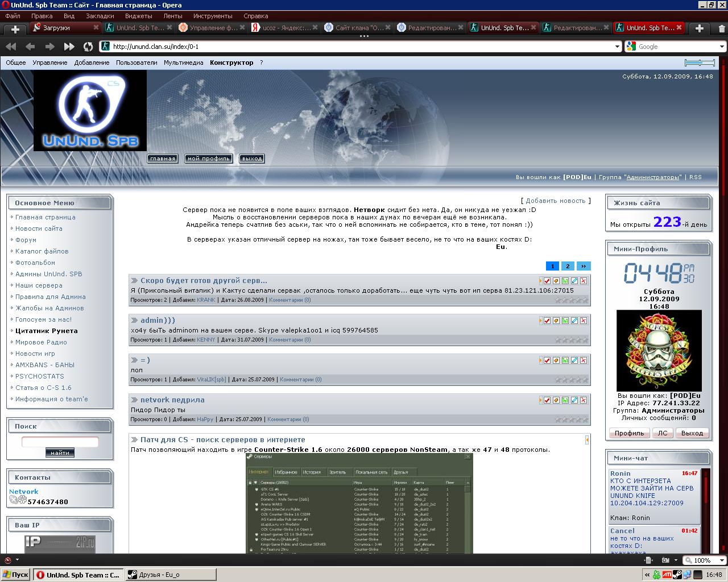Rate 'Скоро будет готов другой серв' news with stars
This screenshot has width=728, height=582.
pyautogui.click(x=572, y=300)
